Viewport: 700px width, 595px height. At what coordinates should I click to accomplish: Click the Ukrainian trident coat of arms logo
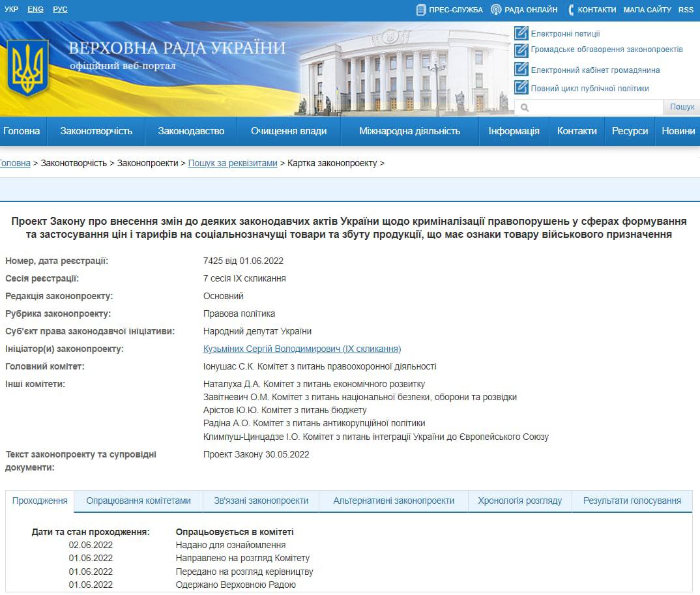pyautogui.click(x=27, y=68)
